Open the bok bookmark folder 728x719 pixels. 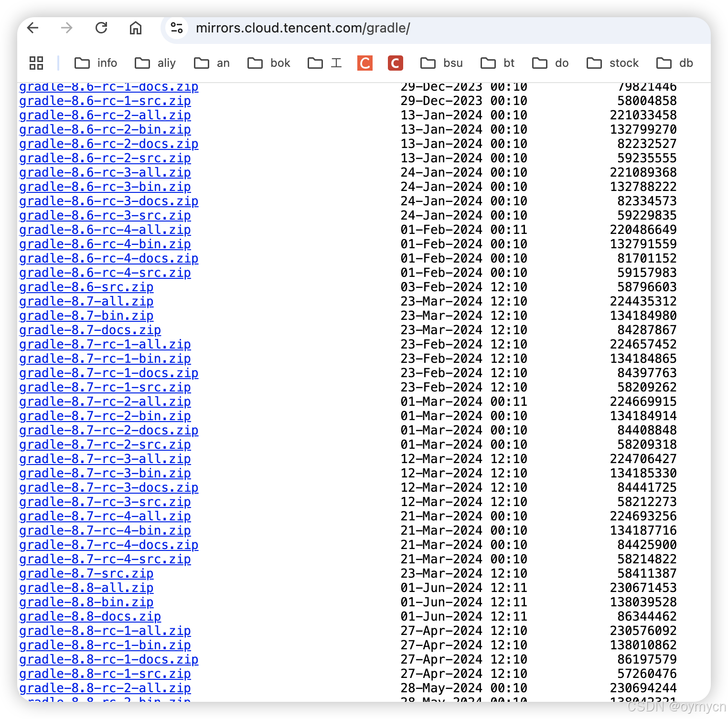click(269, 63)
